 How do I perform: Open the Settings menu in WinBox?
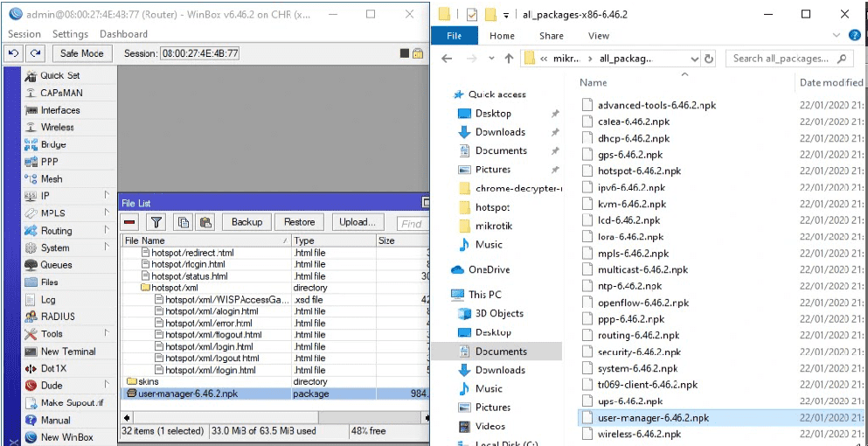point(70,34)
